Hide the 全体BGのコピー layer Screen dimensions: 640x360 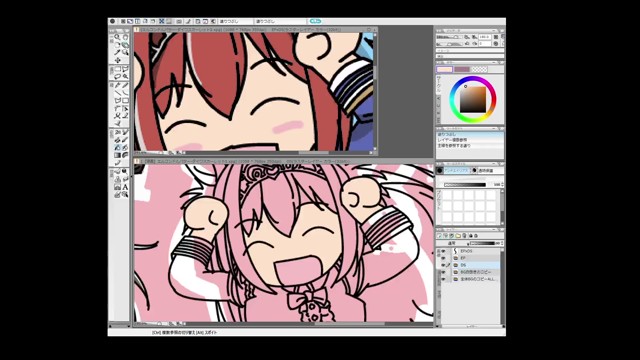coord(443,279)
